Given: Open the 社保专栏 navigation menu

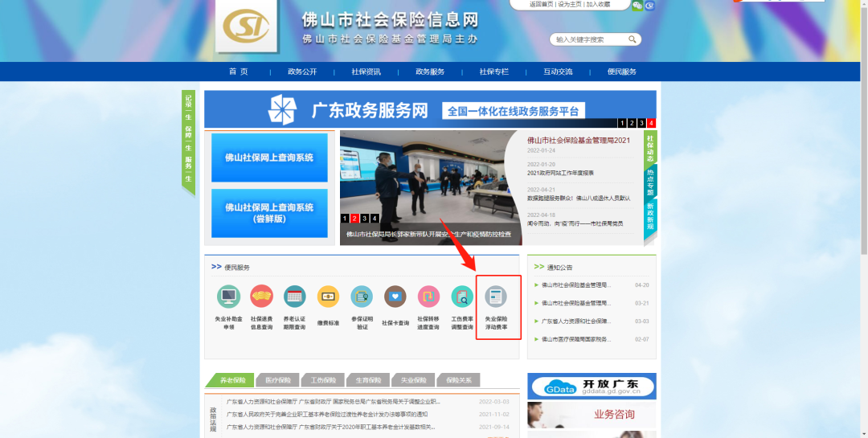Looking at the screenshot, I should pos(493,72).
